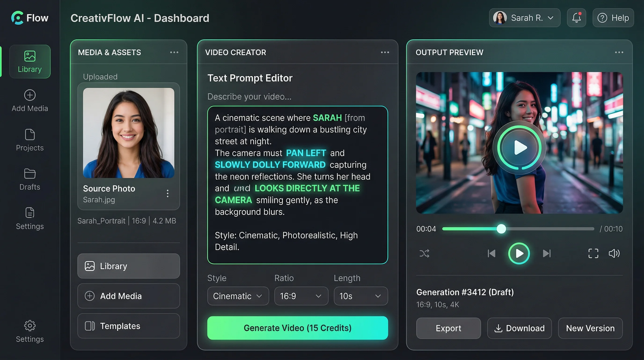Viewport: 644px width, 360px height.
Task: Export Generation #3412 with the Export button
Action: [x=448, y=328]
